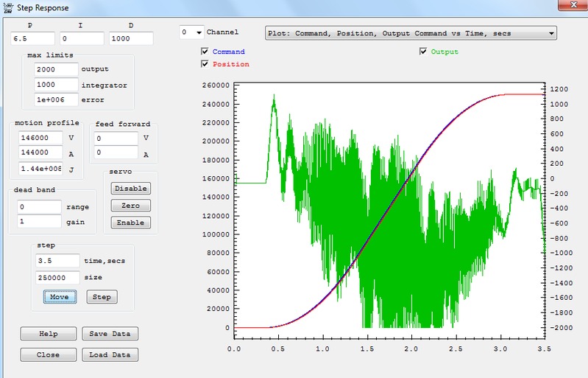
Task: Disable the Output plot checkbox
Action: pyautogui.click(x=423, y=52)
